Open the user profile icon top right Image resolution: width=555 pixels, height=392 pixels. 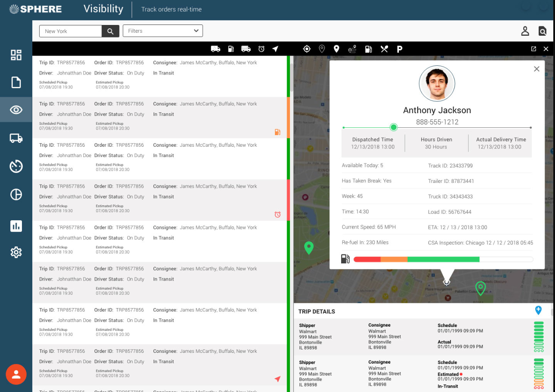click(x=525, y=31)
